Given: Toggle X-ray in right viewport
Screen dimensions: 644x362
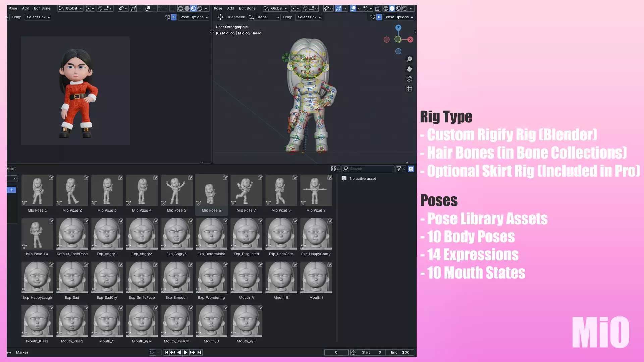Looking at the screenshot, I should (x=378, y=8).
